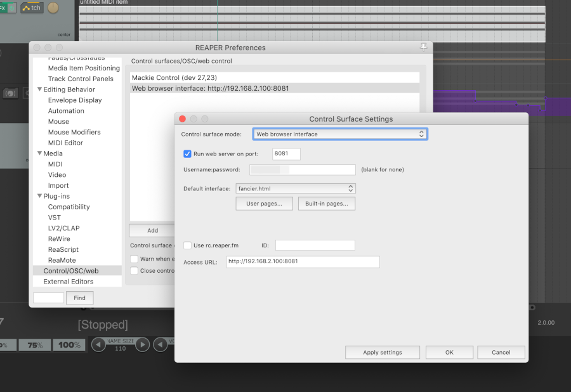Adjust the track pan knob
The height and width of the screenshot is (392, 571).
point(53,8)
